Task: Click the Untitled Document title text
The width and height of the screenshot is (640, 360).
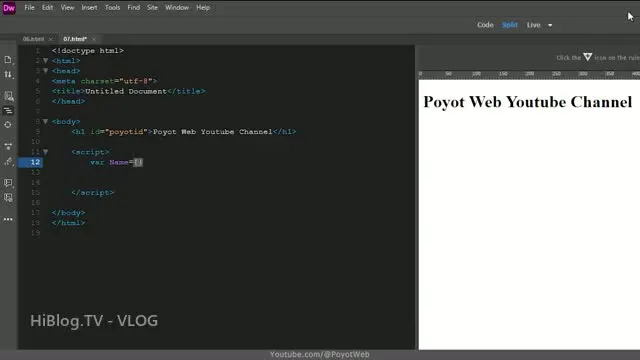Action: (x=126, y=91)
